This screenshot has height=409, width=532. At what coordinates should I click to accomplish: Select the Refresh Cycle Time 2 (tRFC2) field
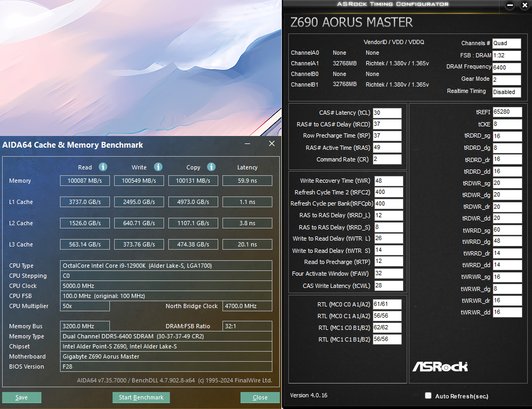click(x=389, y=192)
